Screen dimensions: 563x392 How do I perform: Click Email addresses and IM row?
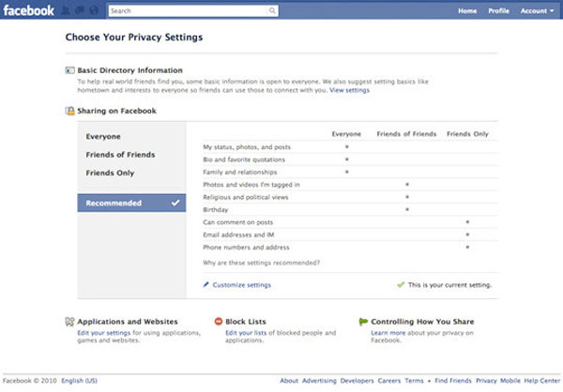point(350,234)
